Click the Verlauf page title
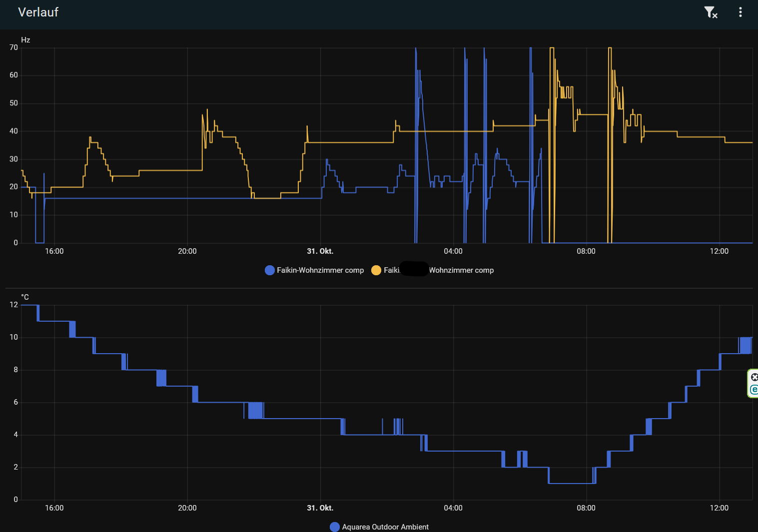758x532 pixels. [x=38, y=12]
